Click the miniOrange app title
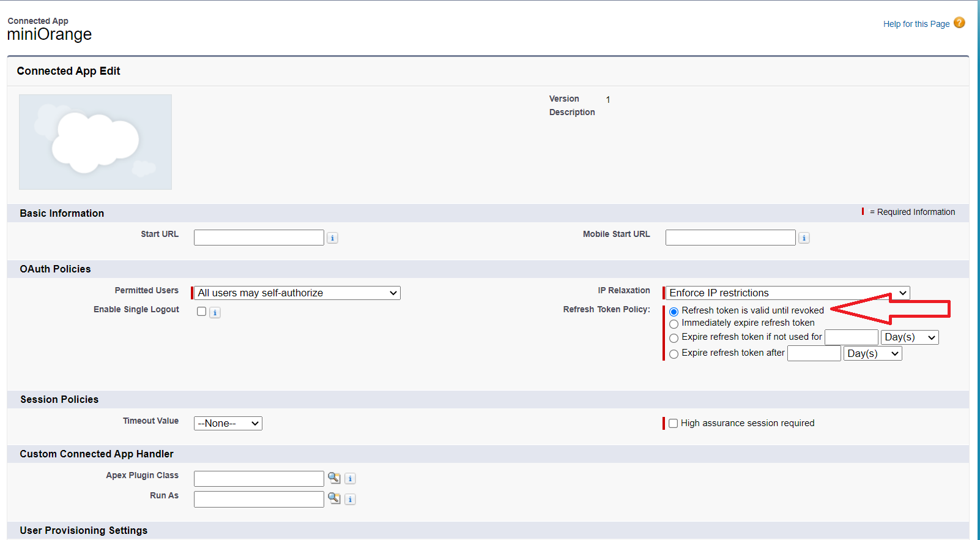The image size is (980, 540). coord(50,34)
